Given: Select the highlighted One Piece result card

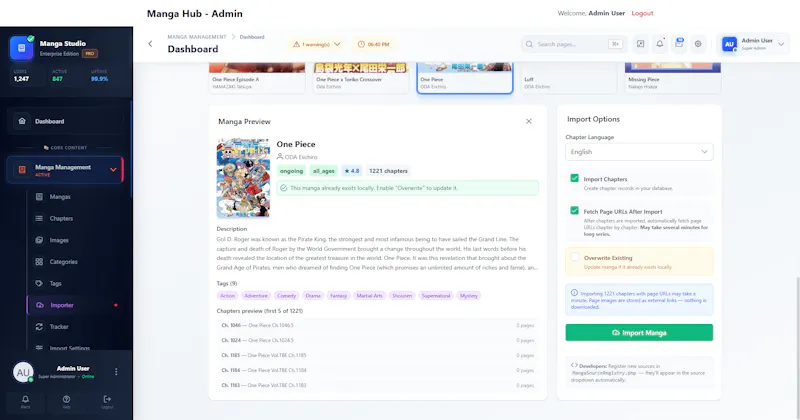Looking at the screenshot, I should 465,78.
